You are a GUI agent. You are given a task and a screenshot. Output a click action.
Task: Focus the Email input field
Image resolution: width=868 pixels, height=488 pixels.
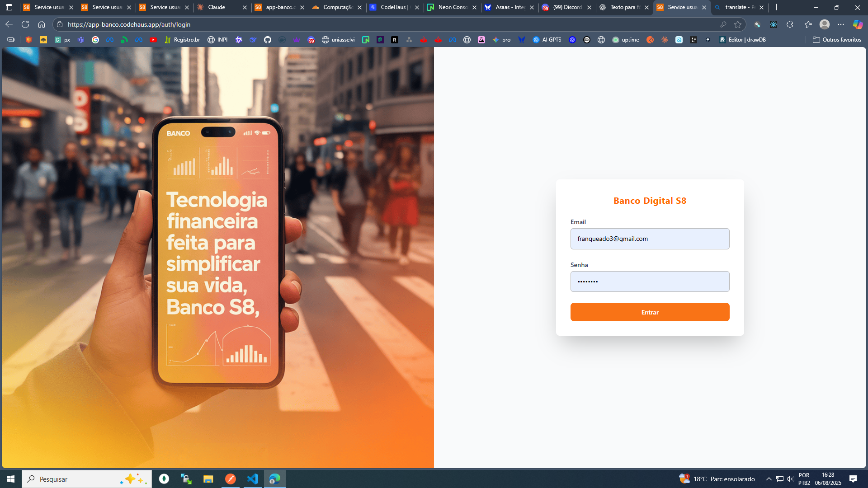pyautogui.click(x=650, y=239)
